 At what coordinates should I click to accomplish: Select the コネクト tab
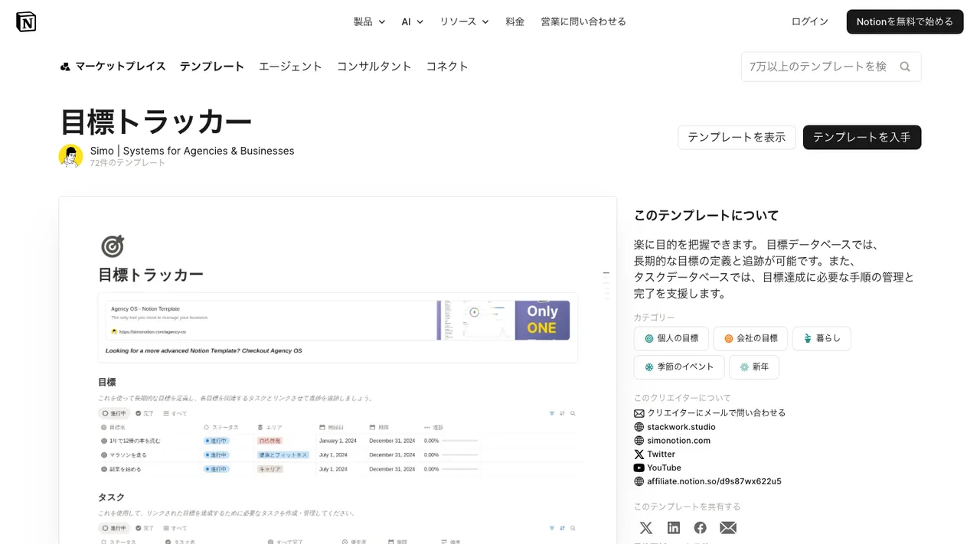[447, 67]
